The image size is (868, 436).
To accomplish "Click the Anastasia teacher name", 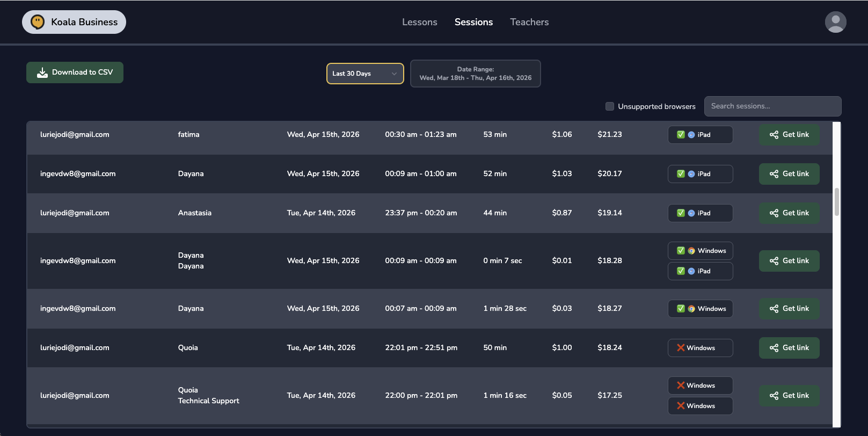I will 195,213.
